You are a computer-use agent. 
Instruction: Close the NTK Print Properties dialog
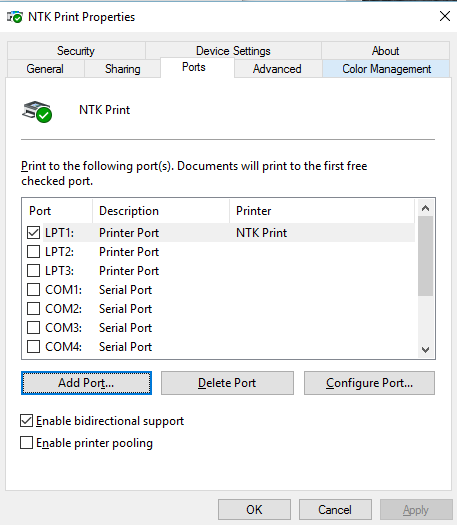pyautogui.click(x=445, y=16)
